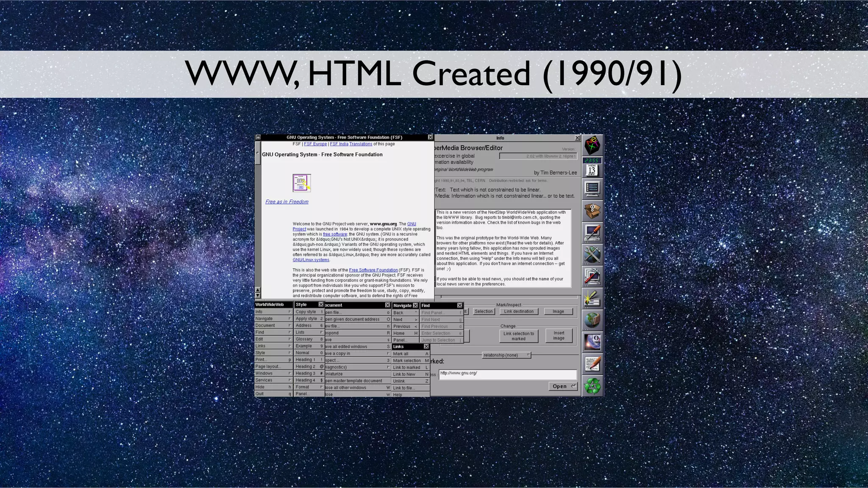Open the Free Software Foundation link in the page text
Image resolution: width=868 pixels, height=488 pixels.
pos(373,270)
